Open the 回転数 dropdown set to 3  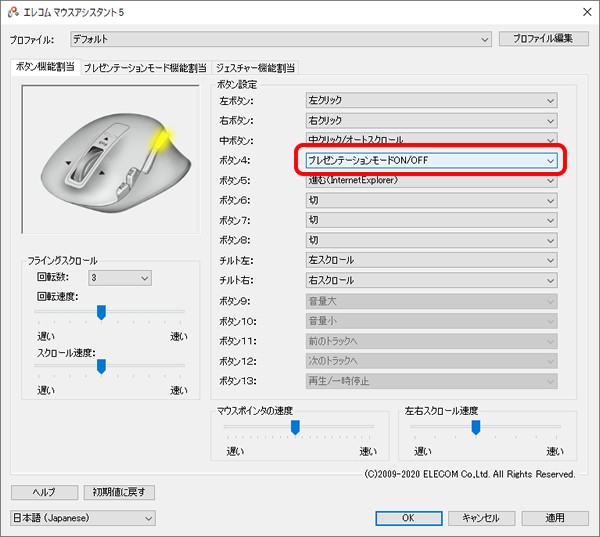tap(120, 278)
